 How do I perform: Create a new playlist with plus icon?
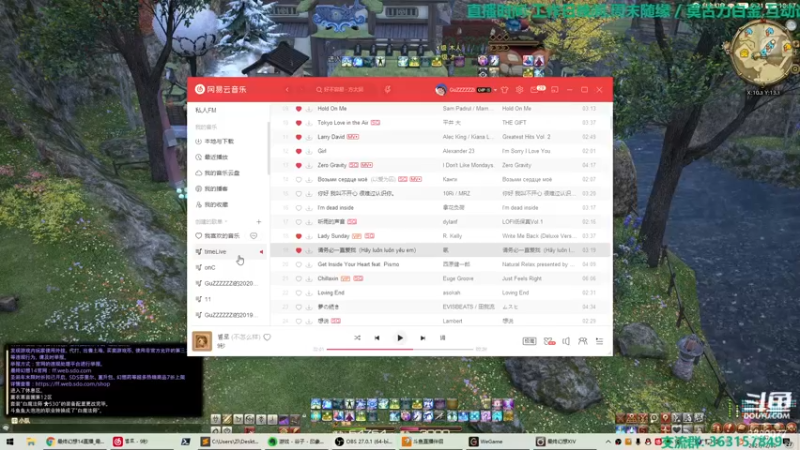[x=259, y=222]
